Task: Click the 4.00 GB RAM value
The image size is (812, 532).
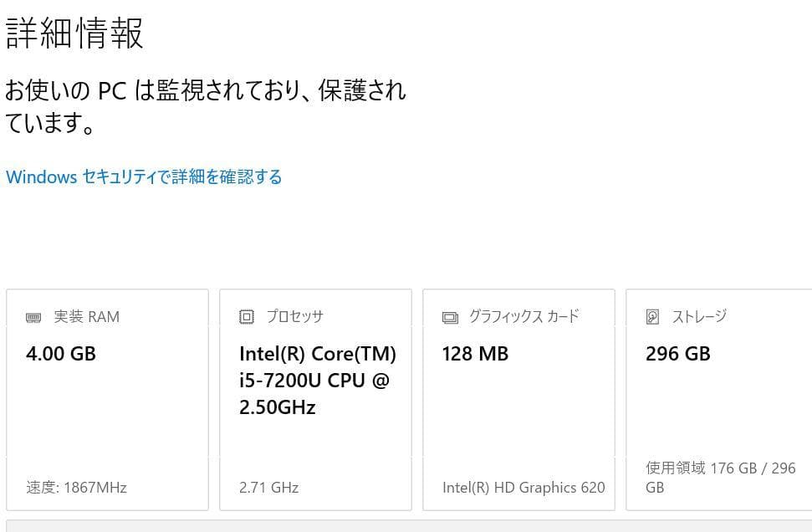Action: click(x=59, y=354)
